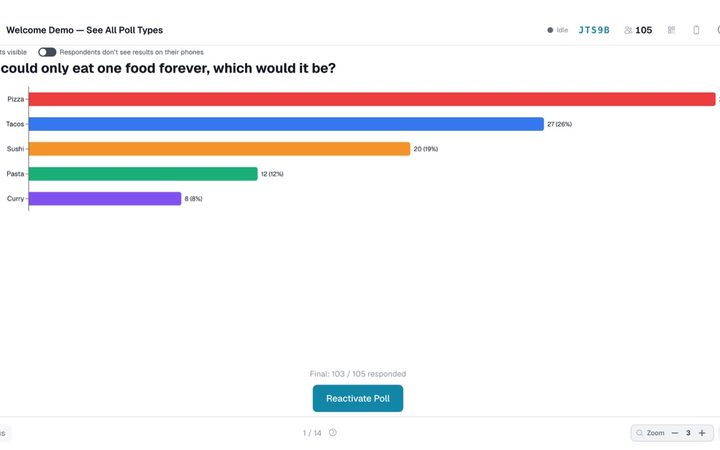
Task: Toggle respondents seeing results on phones
Action: coord(47,52)
